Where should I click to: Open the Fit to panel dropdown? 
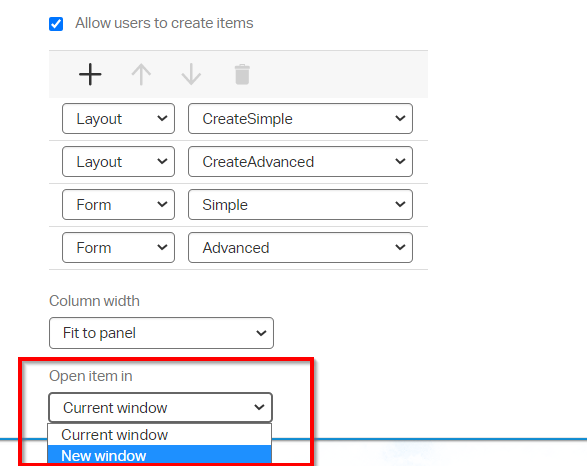point(161,333)
